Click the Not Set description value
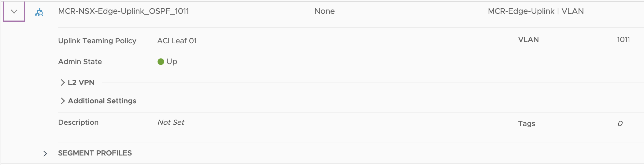 click(171, 122)
